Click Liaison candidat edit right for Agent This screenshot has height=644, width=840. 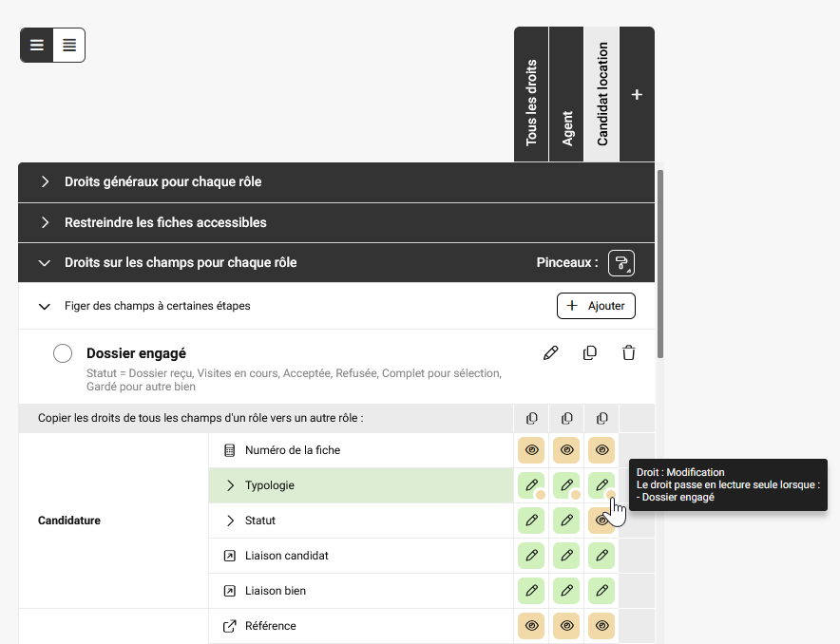click(x=566, y=556)
